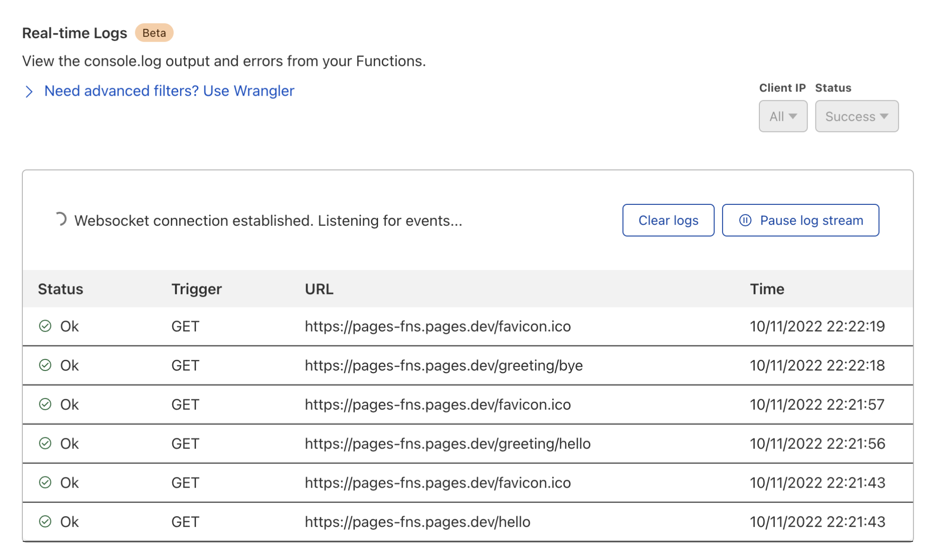Click Ok checkmark icon for 22:21:57 favicon row

click(45, 405)
